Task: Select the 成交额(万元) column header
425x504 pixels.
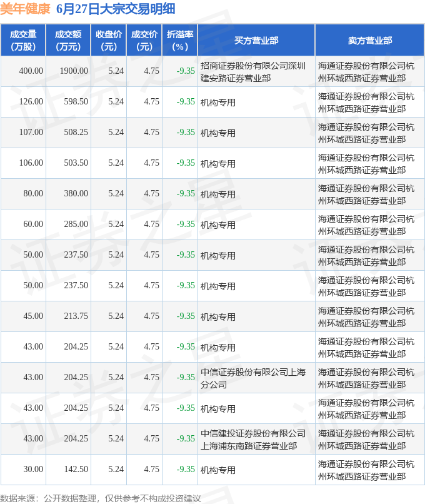Action: [68, 41]
